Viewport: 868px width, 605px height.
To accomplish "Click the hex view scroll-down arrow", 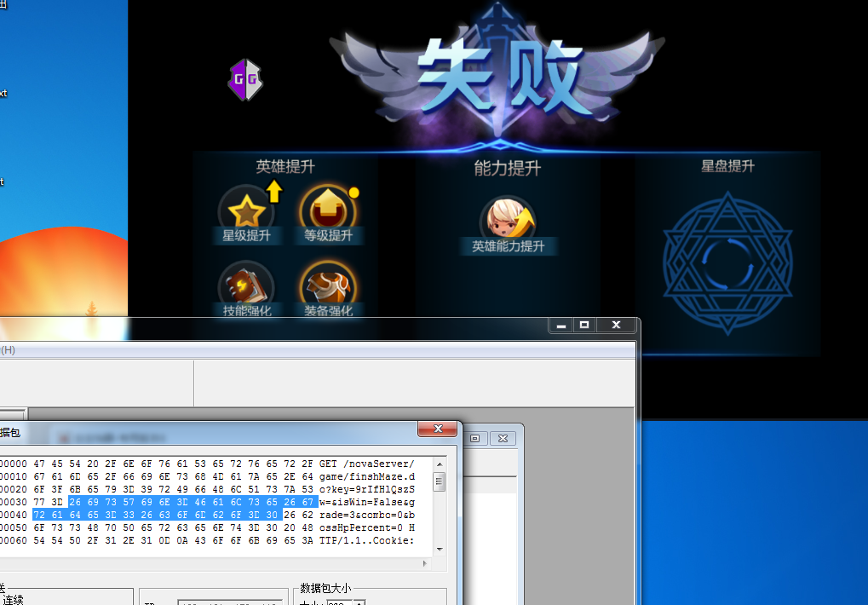I will click(440, 549).
